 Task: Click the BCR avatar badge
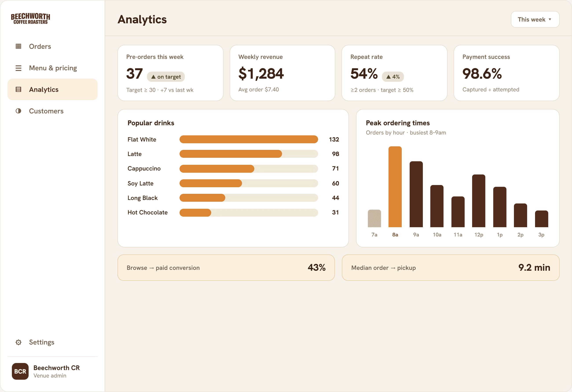pos(20,371)
